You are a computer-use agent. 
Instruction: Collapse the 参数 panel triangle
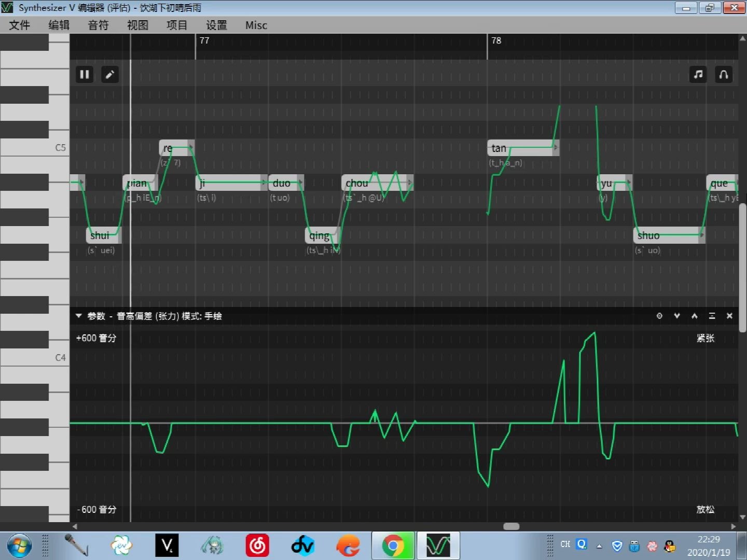point(79,315)
